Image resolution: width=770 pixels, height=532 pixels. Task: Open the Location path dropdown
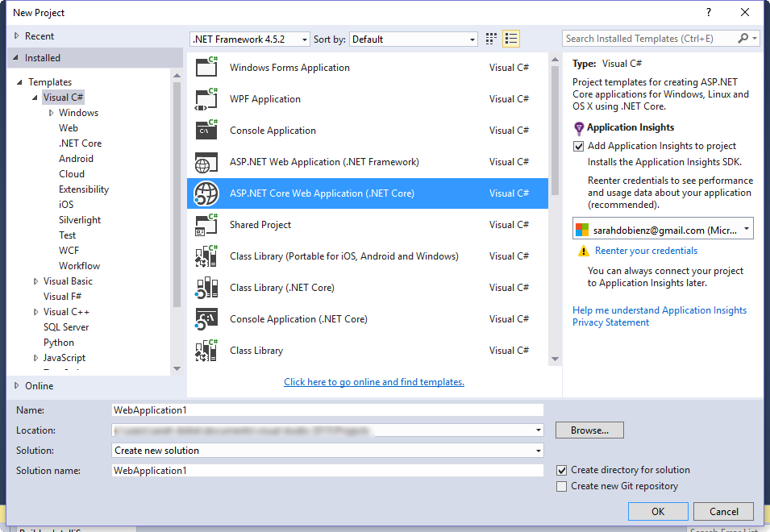tap(539, 430)
